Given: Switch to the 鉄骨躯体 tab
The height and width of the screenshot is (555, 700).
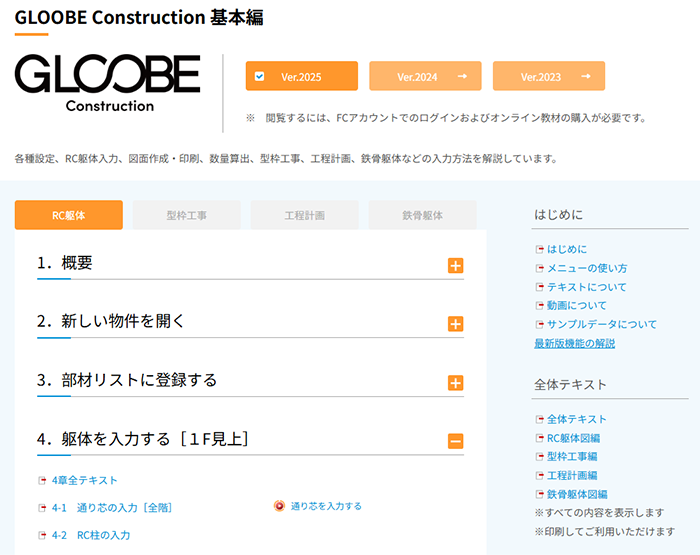Looking at the screenshot, I should 422,215.
